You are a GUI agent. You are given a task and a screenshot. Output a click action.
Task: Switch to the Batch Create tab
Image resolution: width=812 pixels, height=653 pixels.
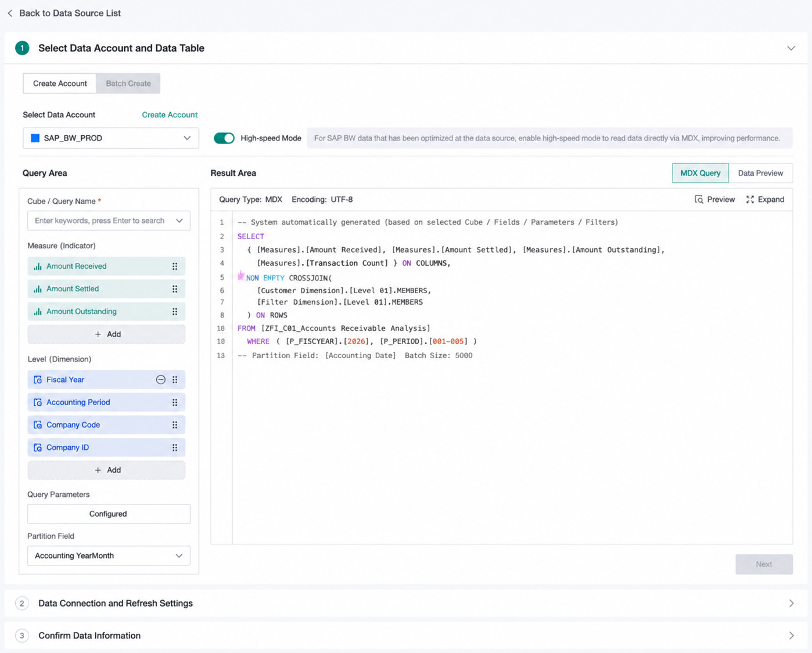coord(128,83)
